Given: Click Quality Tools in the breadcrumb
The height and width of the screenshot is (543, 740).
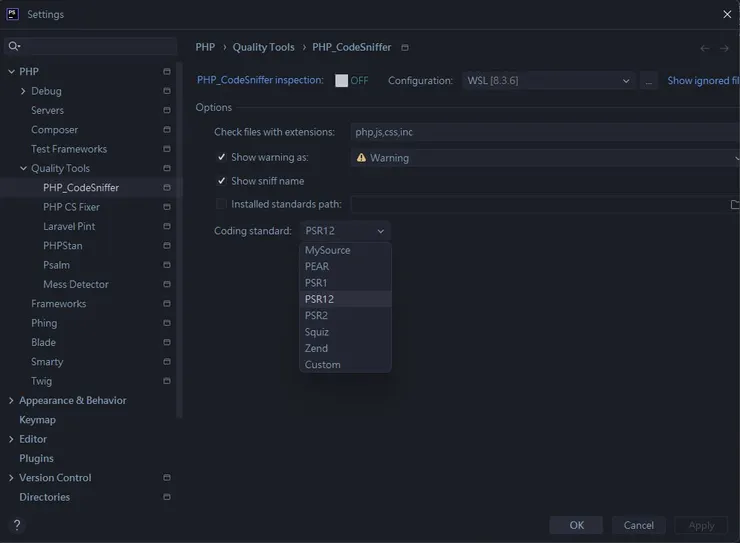Looking at the screenshot, I should tap(263, 47).
